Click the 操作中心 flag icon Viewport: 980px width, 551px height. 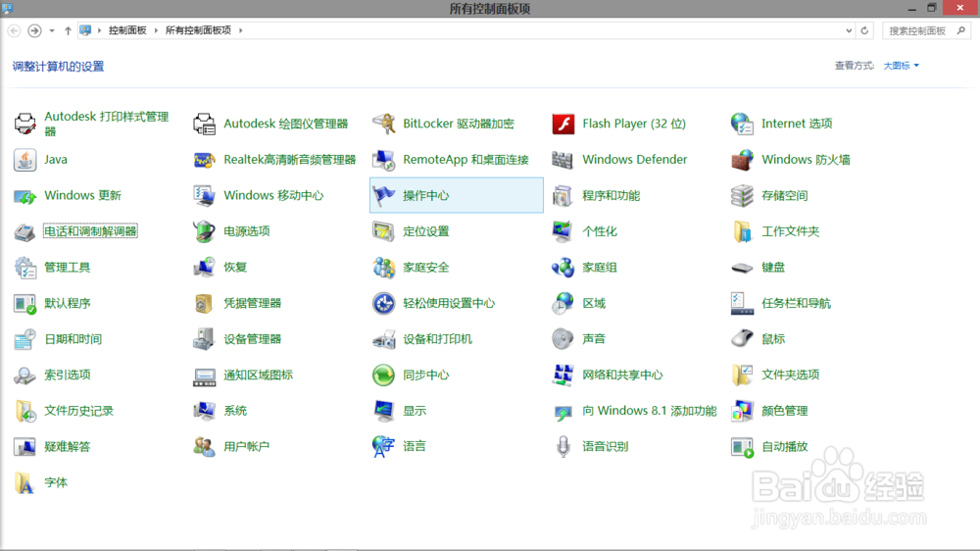click(384, 196)
